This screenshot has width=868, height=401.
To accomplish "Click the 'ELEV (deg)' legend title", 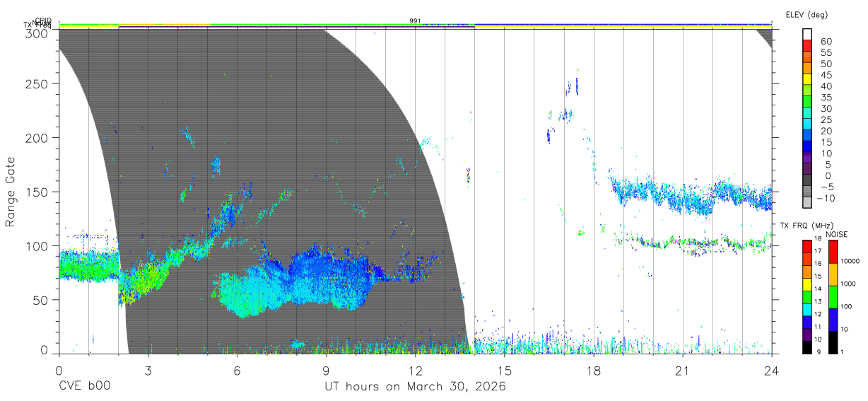I will (807, 14).
